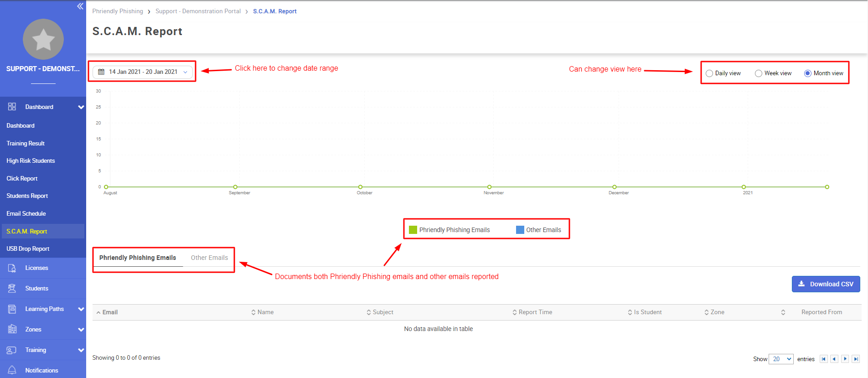Click the 2021 data point on chart
868x378 pixels.
(744, 187)
